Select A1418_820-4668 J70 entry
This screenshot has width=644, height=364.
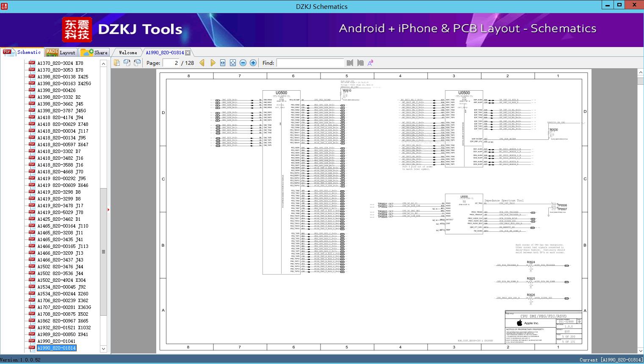click(60, 172)
